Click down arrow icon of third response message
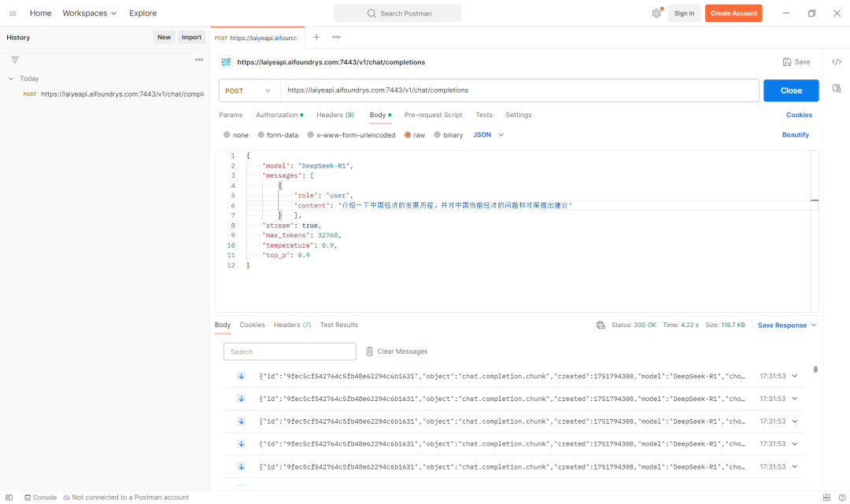The height and width of the screenshot is (504, 850). tap(242, 421)
